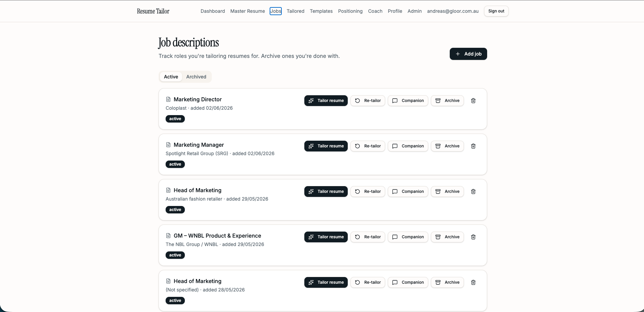Click 'Australian fashion retailer · added 29/05/2026' text

[217, 199]
